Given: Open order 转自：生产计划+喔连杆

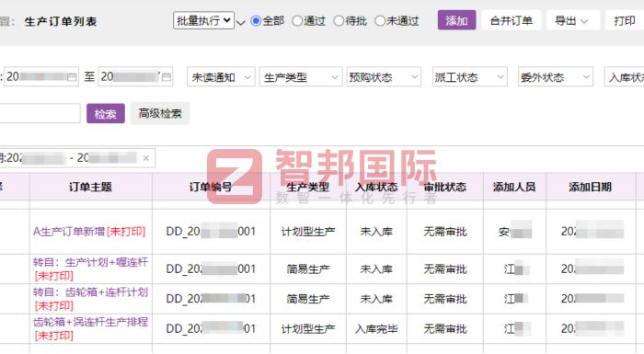Looking at the screenshot, I should pyautogui.click(x=90, y=262).
